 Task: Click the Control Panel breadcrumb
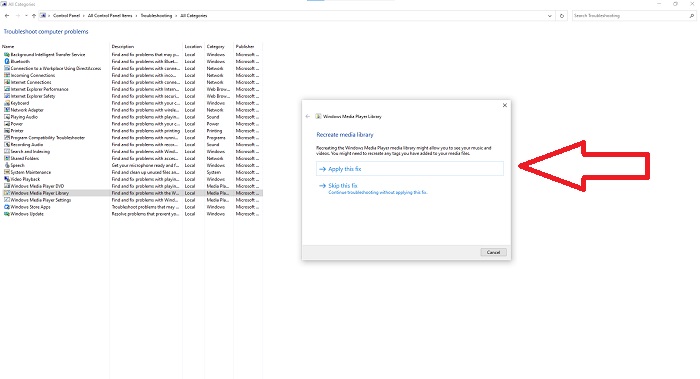click(66, 16)
